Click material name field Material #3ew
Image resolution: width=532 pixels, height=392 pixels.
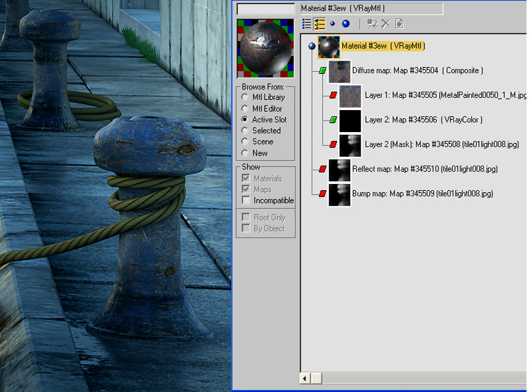point(371,8)
